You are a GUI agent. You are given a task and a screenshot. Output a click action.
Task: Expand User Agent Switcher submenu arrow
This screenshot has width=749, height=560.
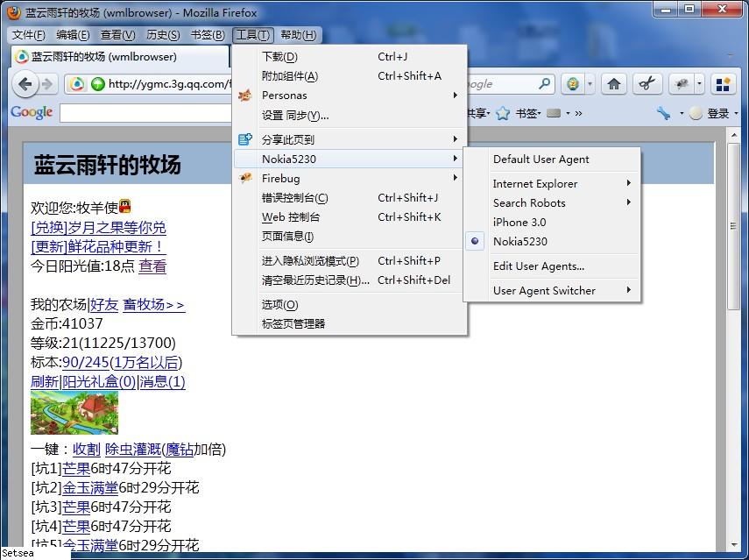pos(629,290)
